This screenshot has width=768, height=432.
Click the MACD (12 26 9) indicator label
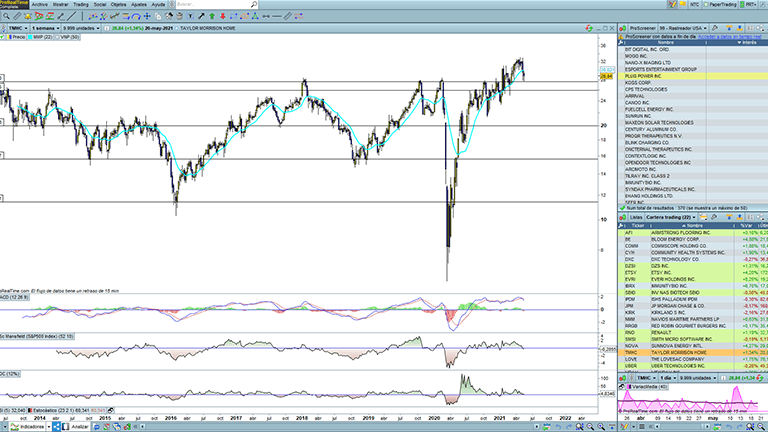point(14,297)
